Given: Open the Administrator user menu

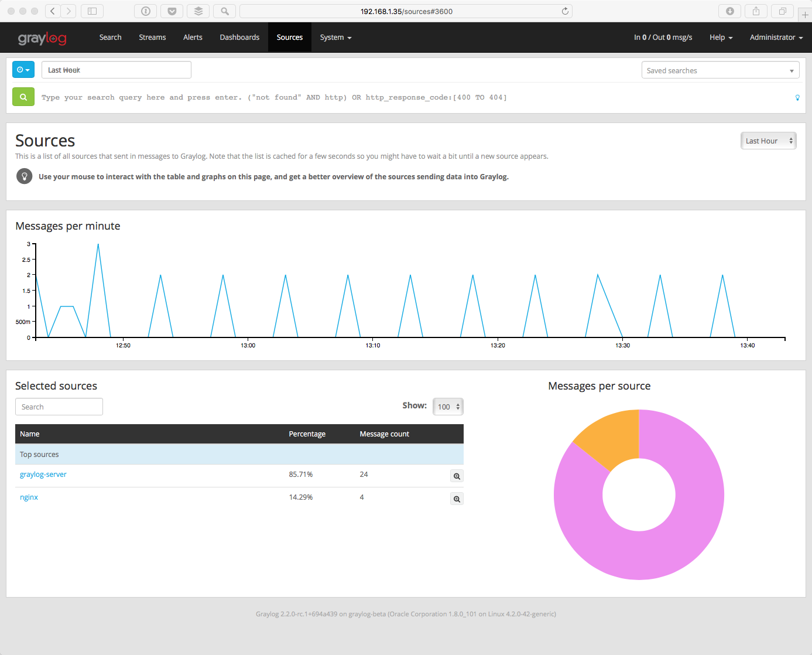Looking at the screenshot, I should coord(776,37).
